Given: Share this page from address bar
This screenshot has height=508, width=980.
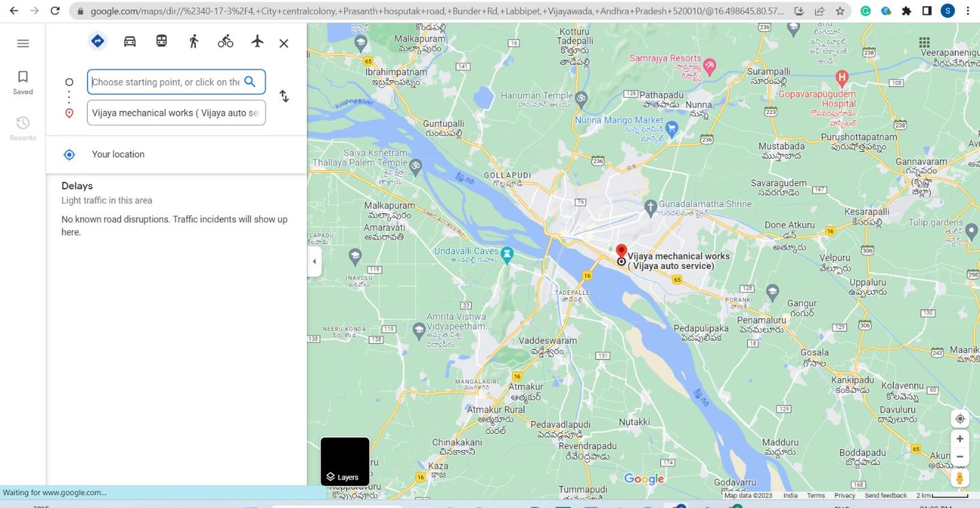Looking at the screenshot, I should pos(819,11).
